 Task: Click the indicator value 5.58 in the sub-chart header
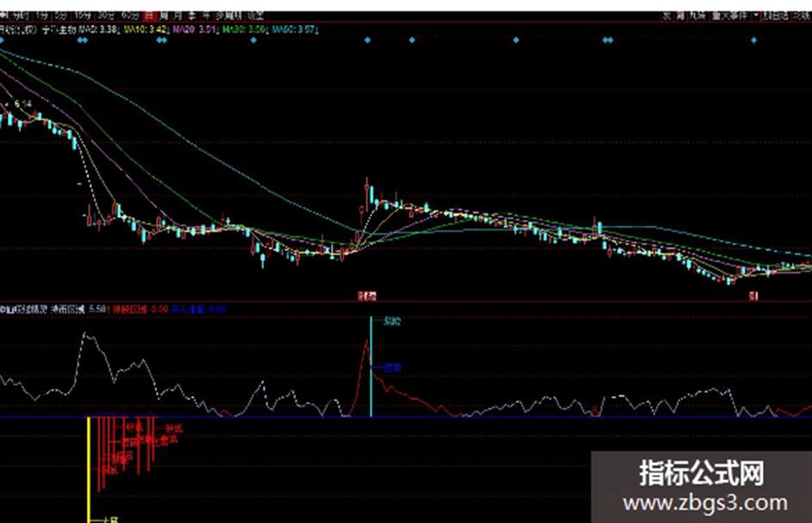[97, 309]
